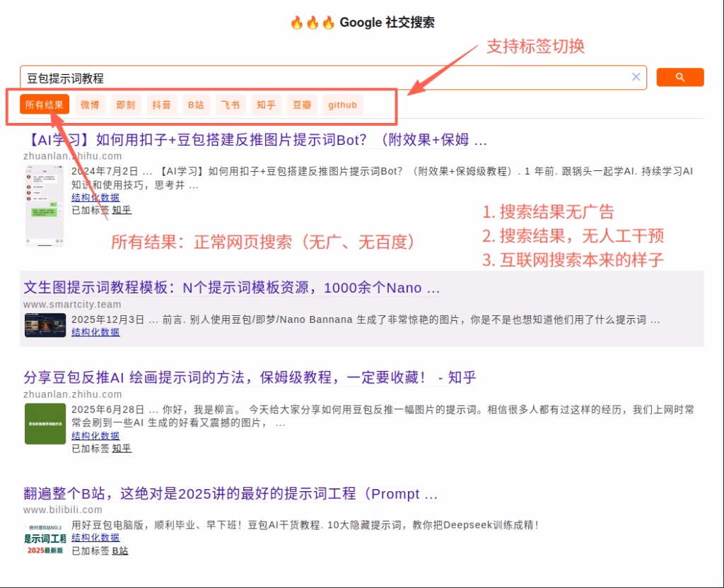Clear the search box with X icon

(636, 77)
